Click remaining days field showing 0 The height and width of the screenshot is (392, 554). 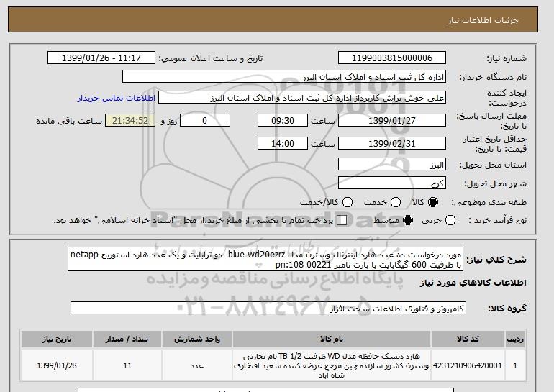coord(205,120)
